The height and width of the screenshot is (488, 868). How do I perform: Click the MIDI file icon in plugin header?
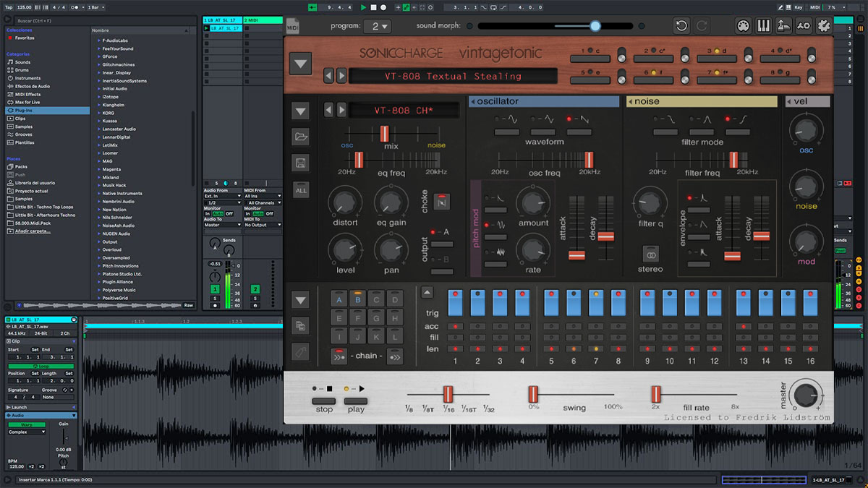click(293, 27)
